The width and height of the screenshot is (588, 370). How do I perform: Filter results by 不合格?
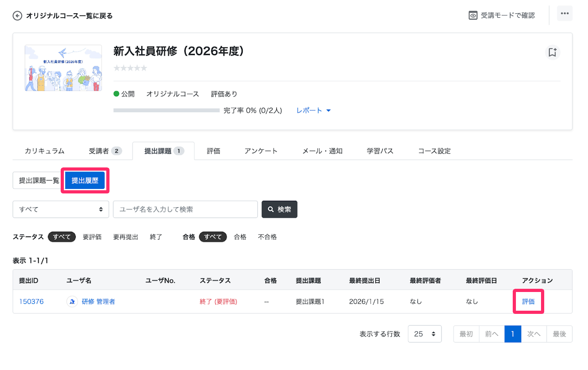(x=267, y=237)
